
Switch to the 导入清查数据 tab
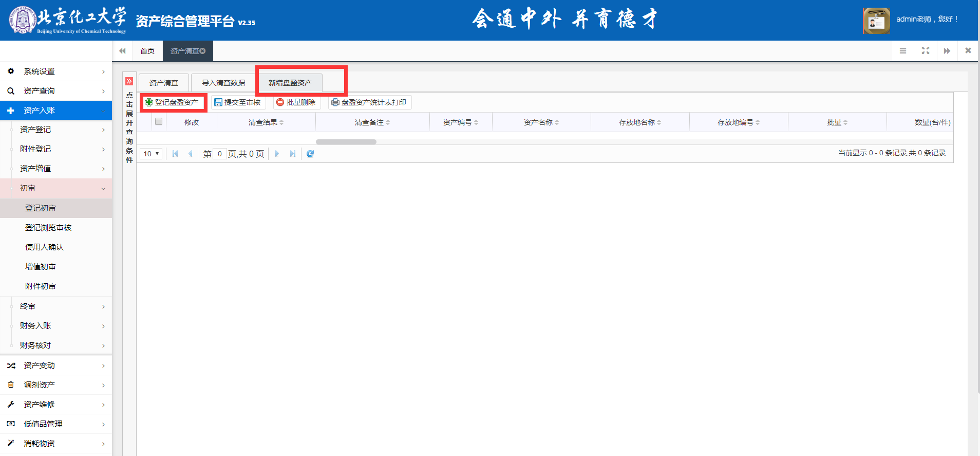223,83
